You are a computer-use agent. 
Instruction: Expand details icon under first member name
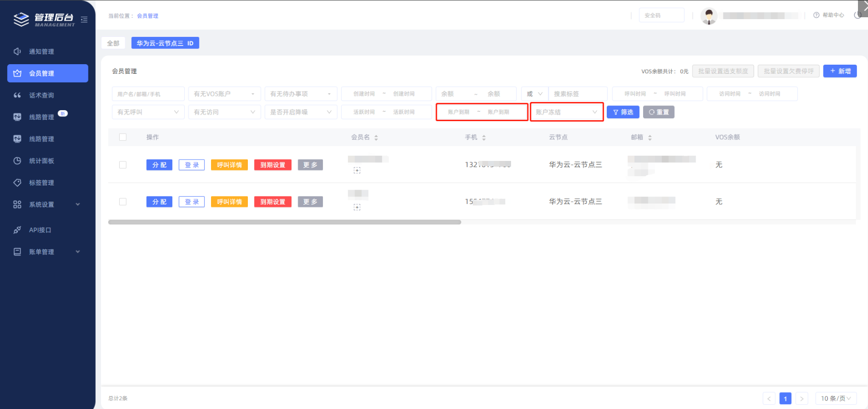click(x=357, y=170)
